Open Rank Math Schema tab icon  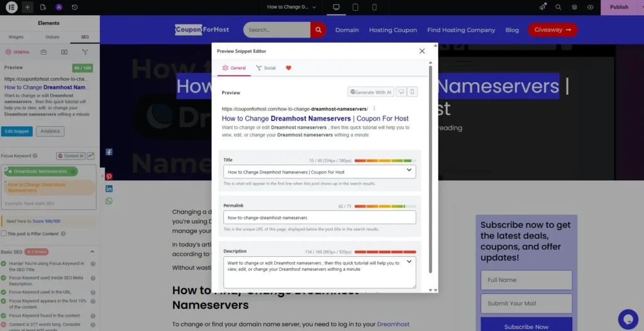64,52
